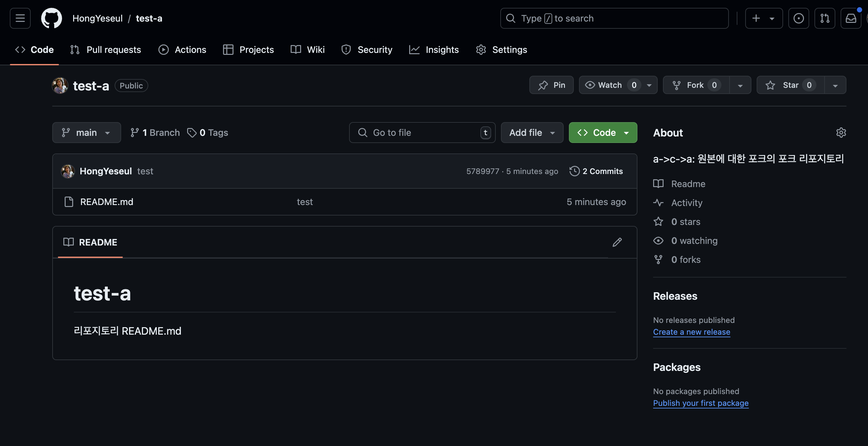Screen dimensions: 868x446
Task: Open the README.md file entry
Action: click(106, 202)
